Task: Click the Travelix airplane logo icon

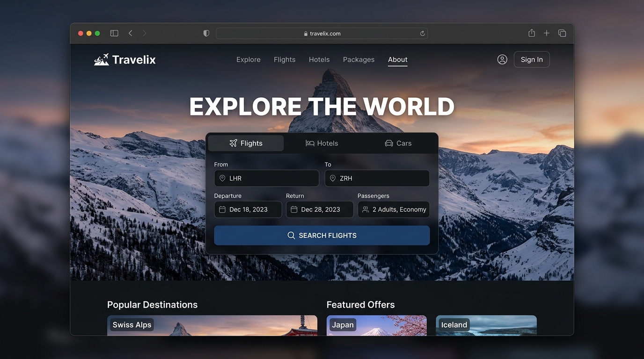Action: click(102, 59)
